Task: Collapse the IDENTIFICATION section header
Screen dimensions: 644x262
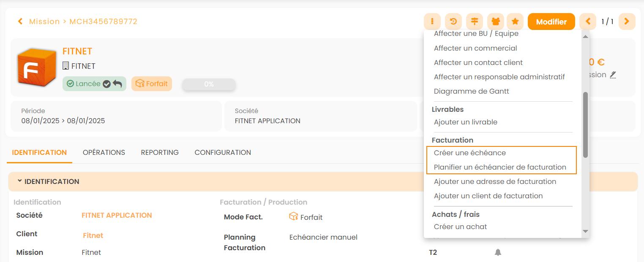Action: click(19, 181)
